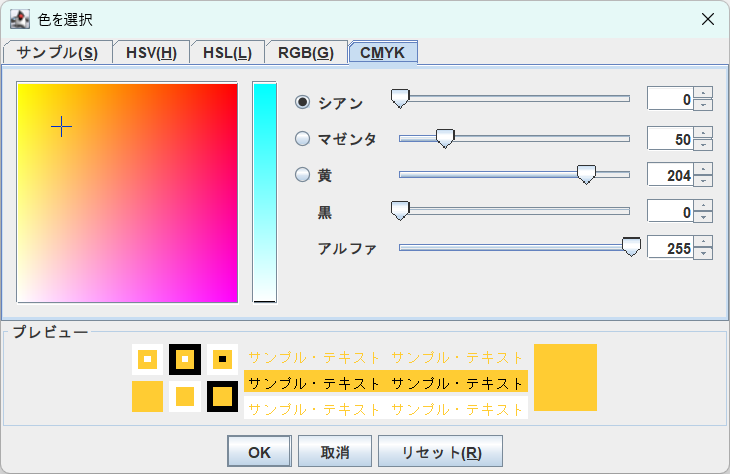Screen dimensions: 730x474
Task: Click the アルファ value field showing 255
Action: (x=670, y=248)
